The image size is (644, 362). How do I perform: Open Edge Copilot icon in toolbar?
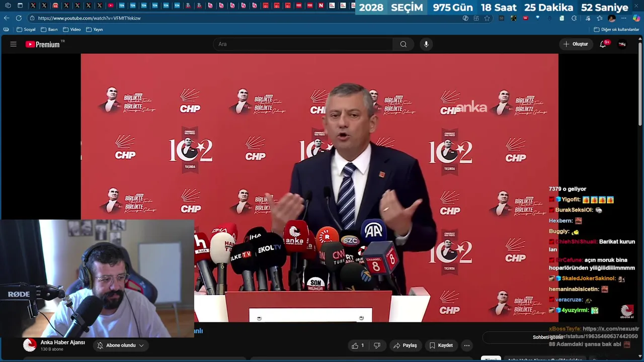point(636,18)
